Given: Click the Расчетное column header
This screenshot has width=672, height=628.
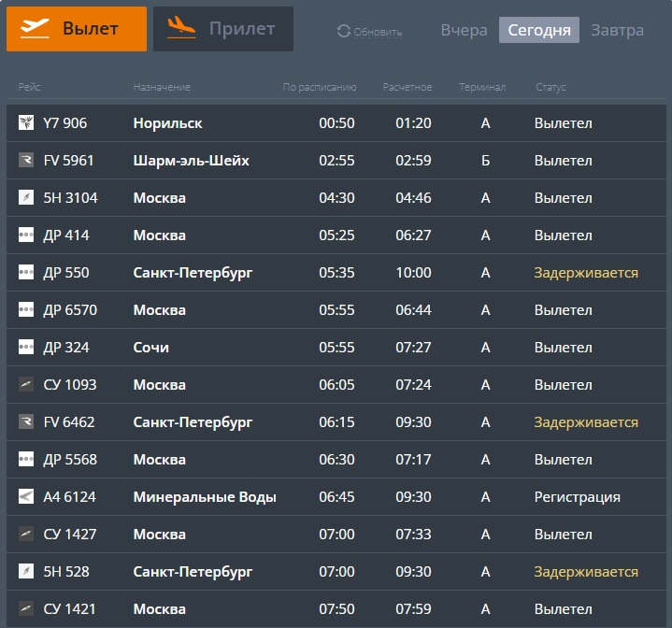Looking at the screenshot, I should point(407,87).
